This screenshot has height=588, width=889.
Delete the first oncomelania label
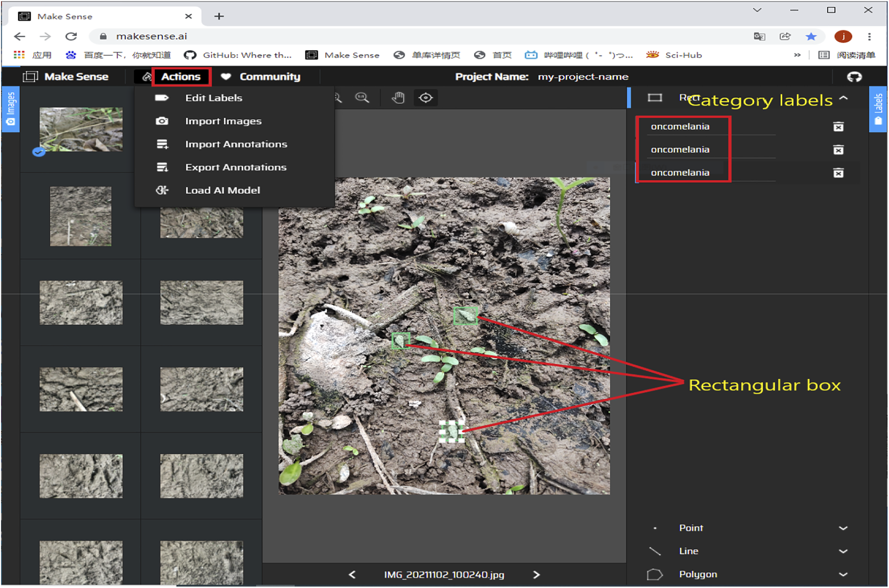838,127
